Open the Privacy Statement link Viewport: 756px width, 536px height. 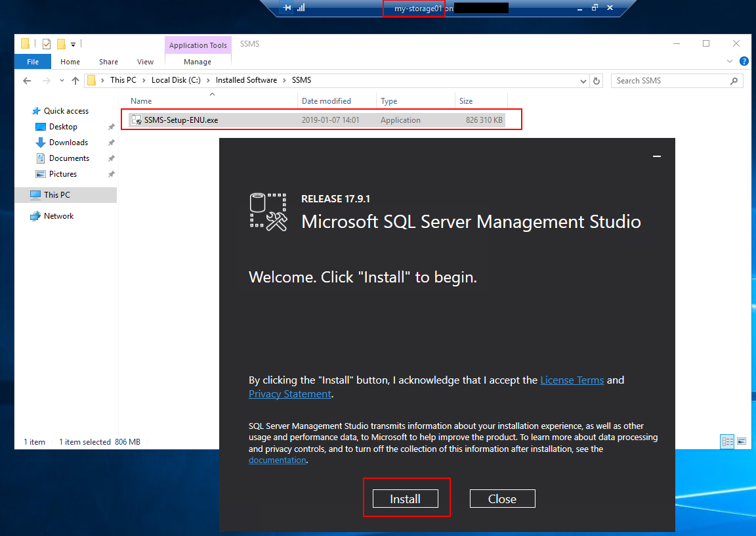point(290,393)
